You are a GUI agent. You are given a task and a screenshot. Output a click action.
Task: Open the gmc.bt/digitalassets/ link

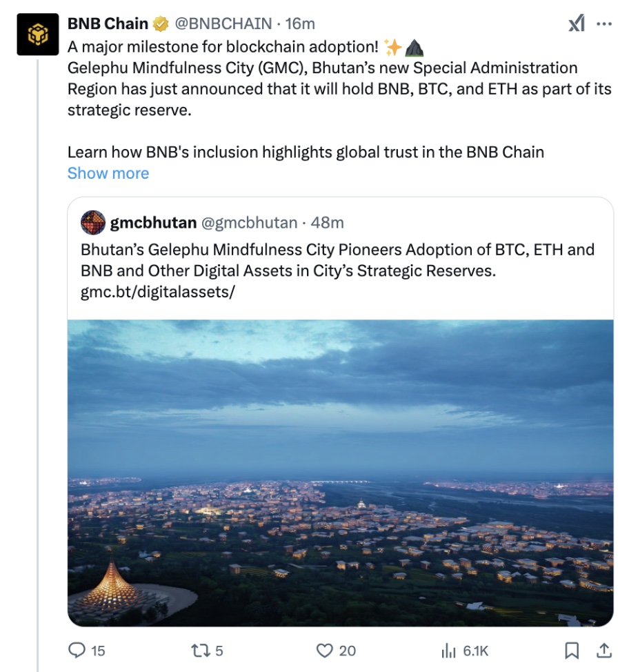pyautogui.click(x=158, y=292)
